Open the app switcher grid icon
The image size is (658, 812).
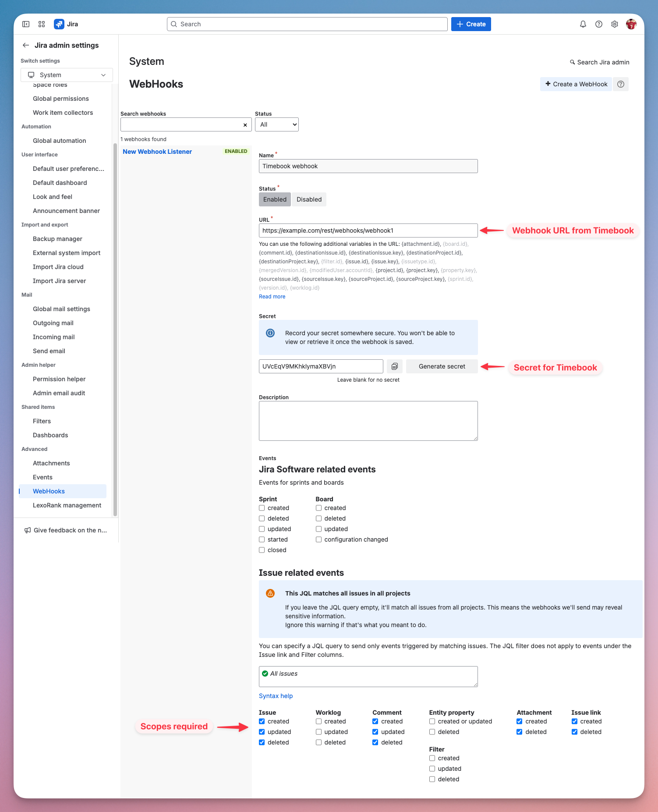[42, 24]
